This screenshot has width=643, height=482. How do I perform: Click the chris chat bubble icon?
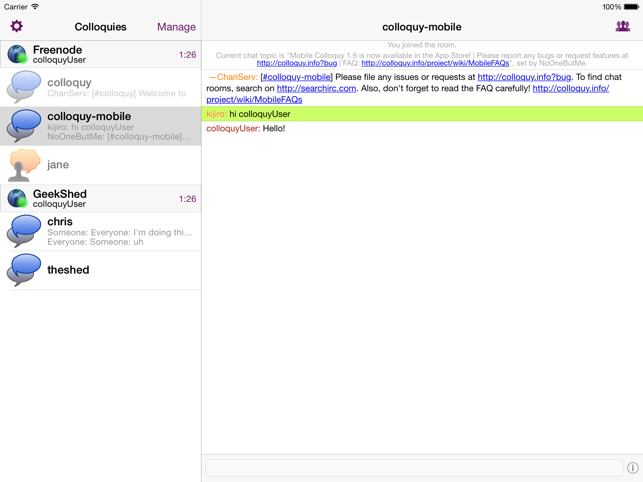[x=24, y=231]
